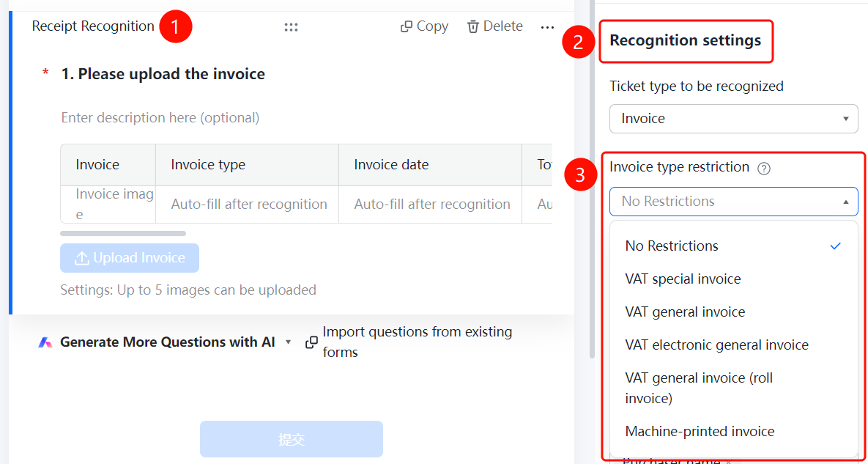Click the 提交 submit button

[x=292, y=439]
